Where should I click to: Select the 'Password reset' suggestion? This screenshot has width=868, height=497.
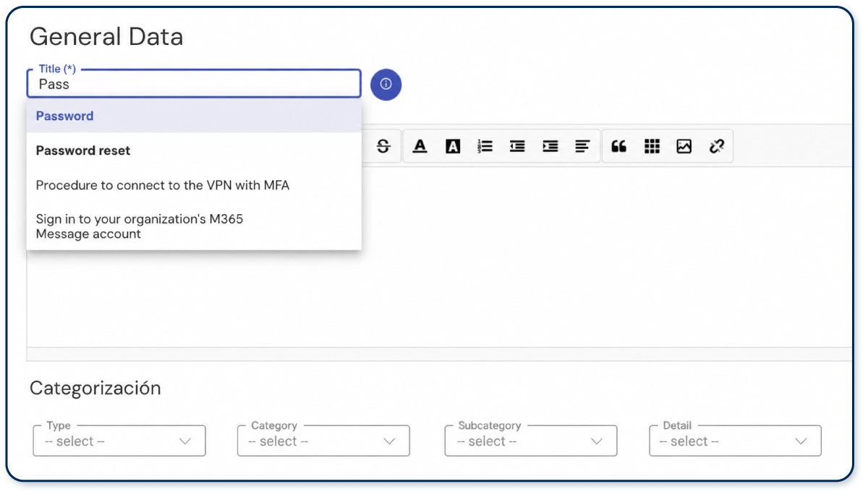(x=194, y=150)
